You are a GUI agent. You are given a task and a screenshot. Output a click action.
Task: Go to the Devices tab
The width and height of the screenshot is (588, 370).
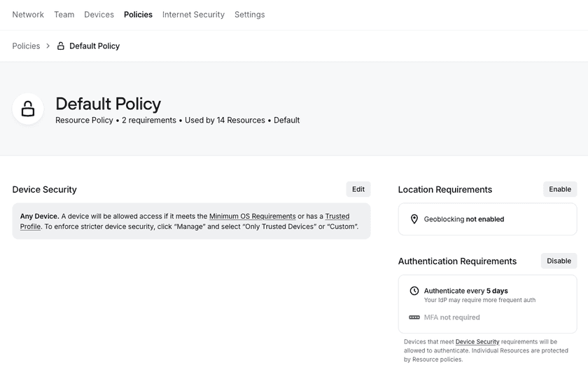tap(99, 15)
